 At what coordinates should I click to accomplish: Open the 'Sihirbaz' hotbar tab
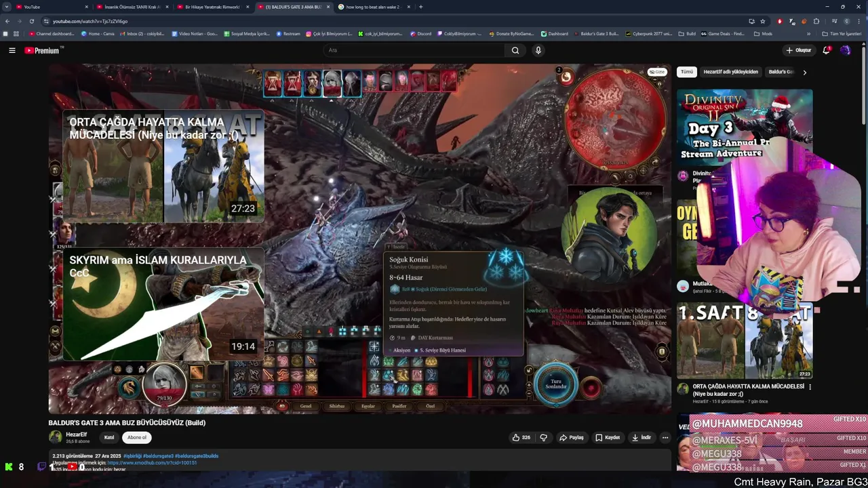click(x=337, y=406)
